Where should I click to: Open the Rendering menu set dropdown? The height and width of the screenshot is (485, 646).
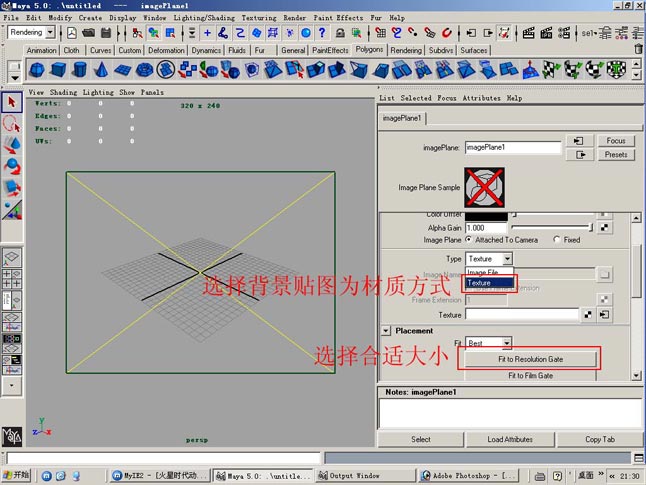(x=51, y=32)
